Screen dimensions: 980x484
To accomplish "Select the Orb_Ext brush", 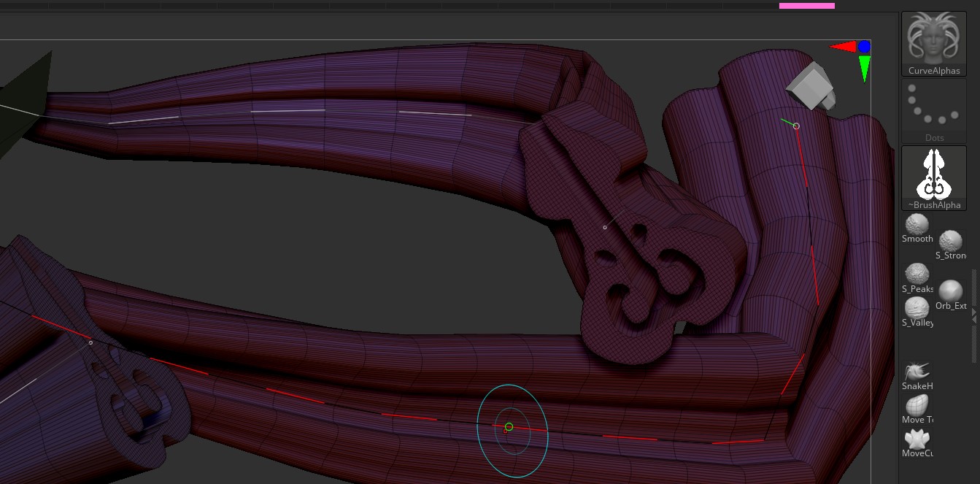I will [951, 296].
